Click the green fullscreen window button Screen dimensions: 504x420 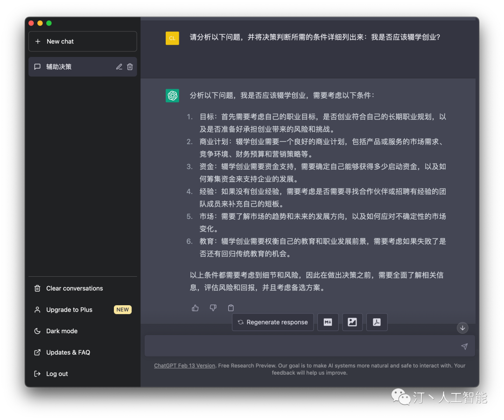(49, 23)
